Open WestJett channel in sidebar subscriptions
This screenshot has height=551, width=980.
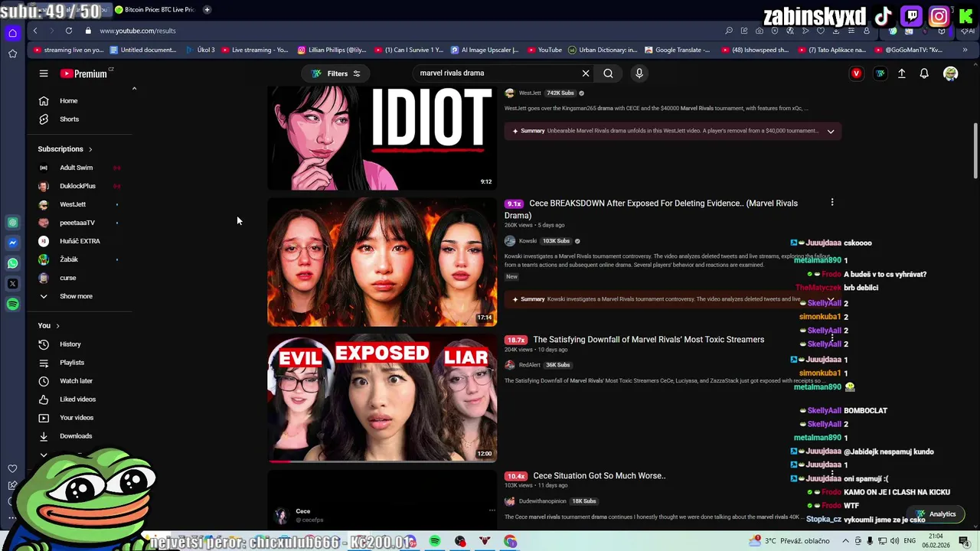click(73, 204)
